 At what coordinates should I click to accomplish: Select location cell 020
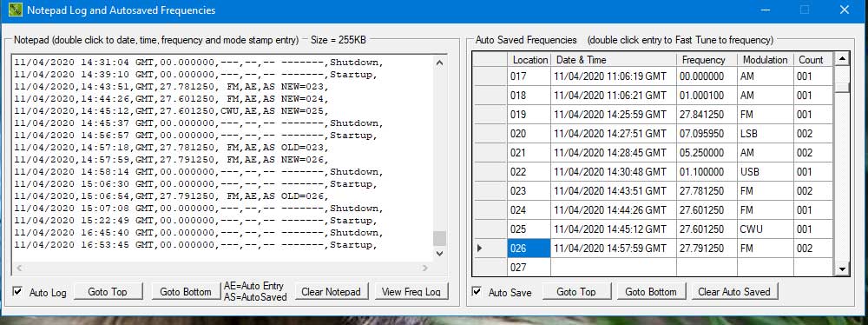coord(529,134)
